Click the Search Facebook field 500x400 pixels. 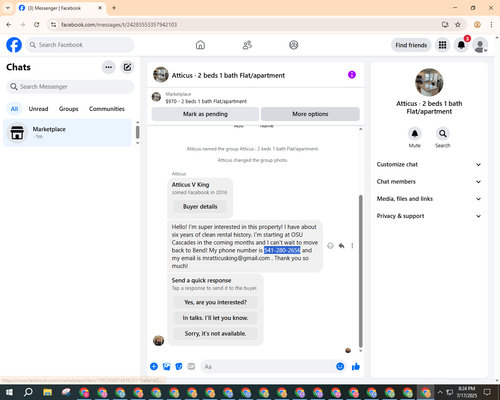pos(80,45)
